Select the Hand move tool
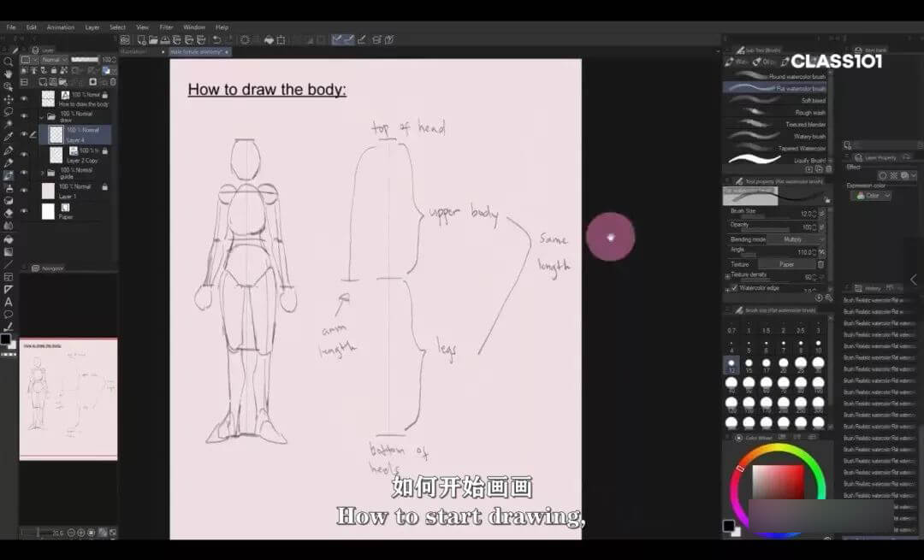Screen dimensions: 924x560 click(x=9, y=74)
